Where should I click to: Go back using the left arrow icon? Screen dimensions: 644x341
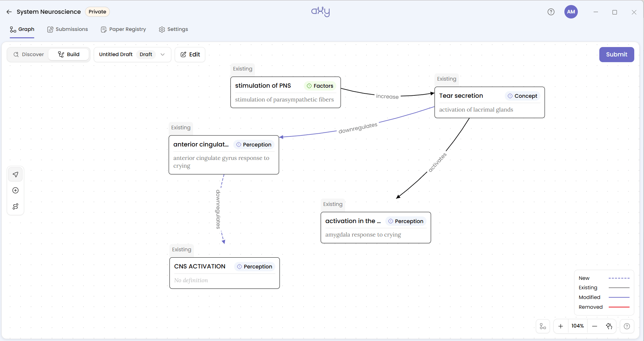(9, 12)
